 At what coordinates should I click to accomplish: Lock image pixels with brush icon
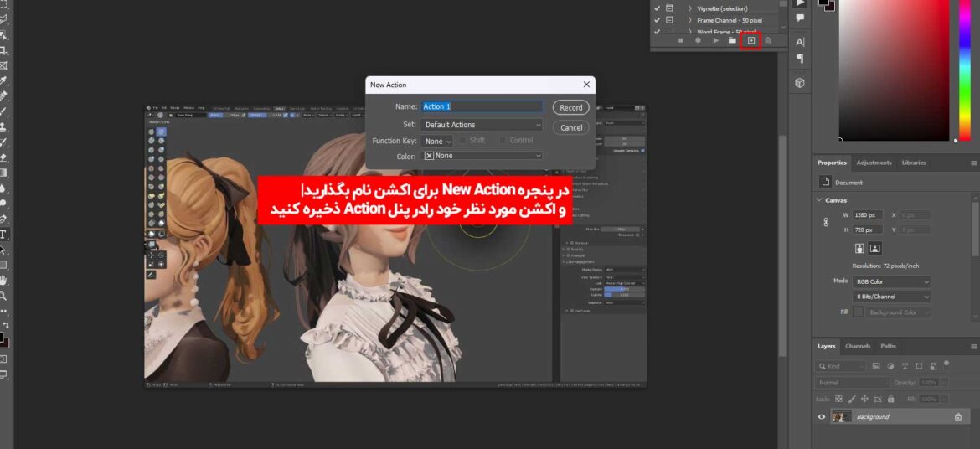(x=852, y=399)
